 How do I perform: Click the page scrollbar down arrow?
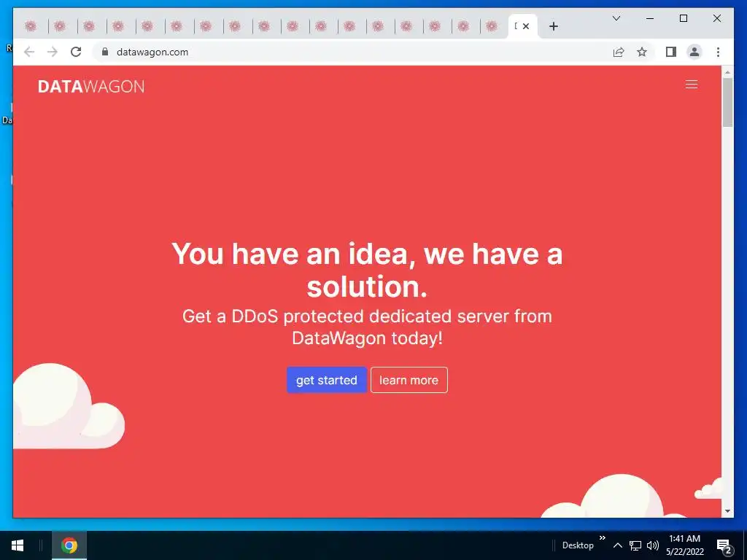727,511
